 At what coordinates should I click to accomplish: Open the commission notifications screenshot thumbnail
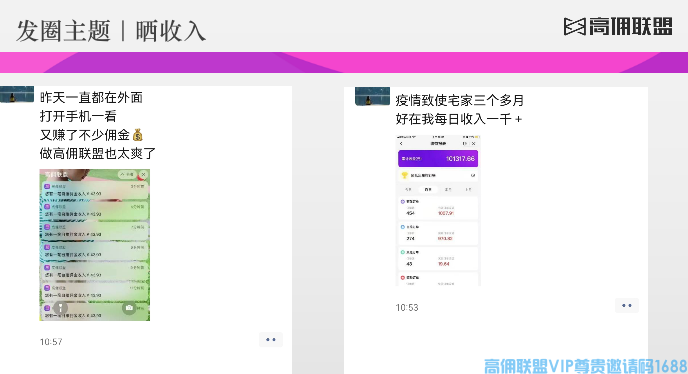[x=95, y=245]
